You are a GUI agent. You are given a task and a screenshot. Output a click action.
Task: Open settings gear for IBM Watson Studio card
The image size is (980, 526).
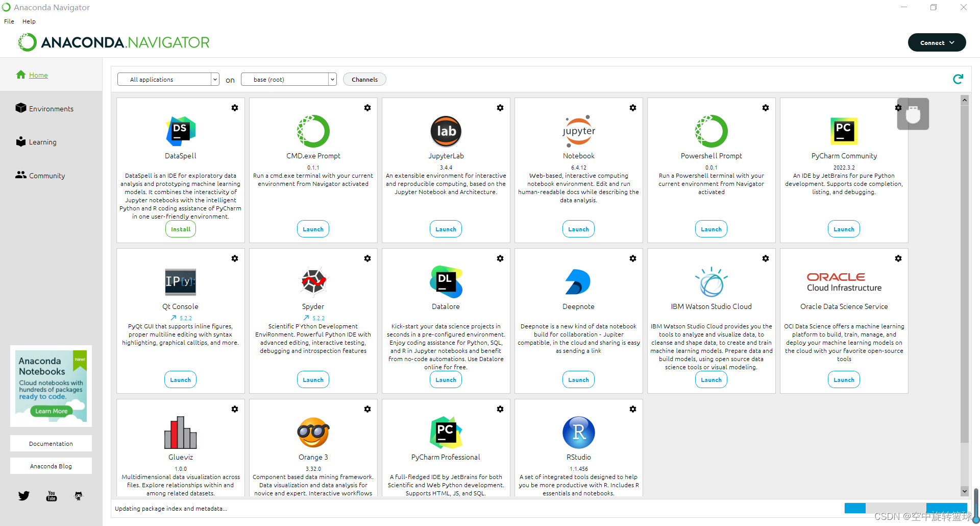[766, 258]
